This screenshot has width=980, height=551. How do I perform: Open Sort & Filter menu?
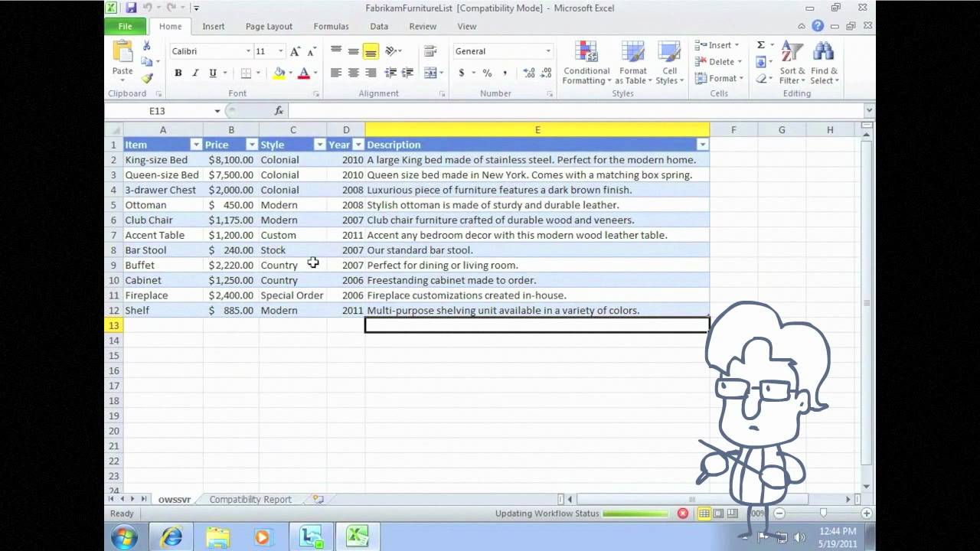pos(792,63)
